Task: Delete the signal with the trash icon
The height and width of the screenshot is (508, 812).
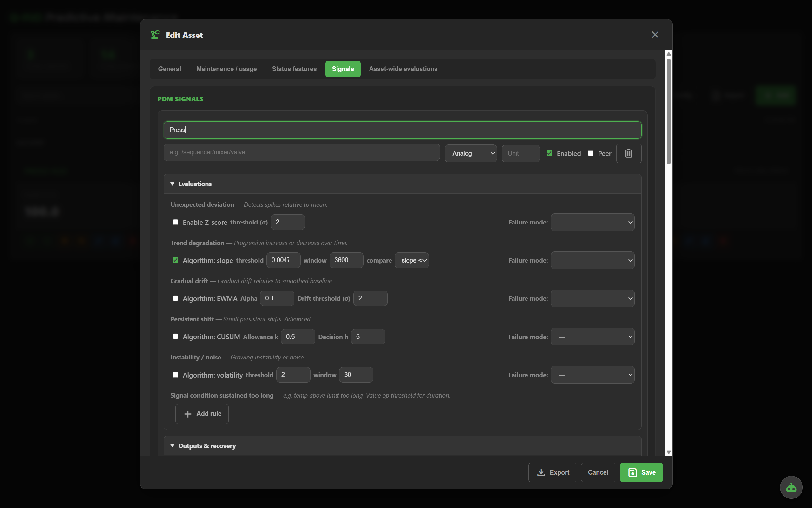Action: click(x=628, y=153)
